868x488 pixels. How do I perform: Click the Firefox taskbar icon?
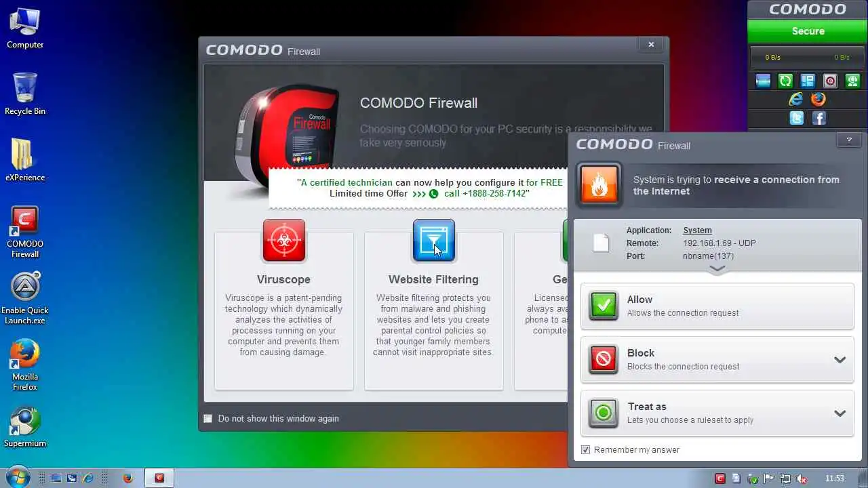point(127,478)
